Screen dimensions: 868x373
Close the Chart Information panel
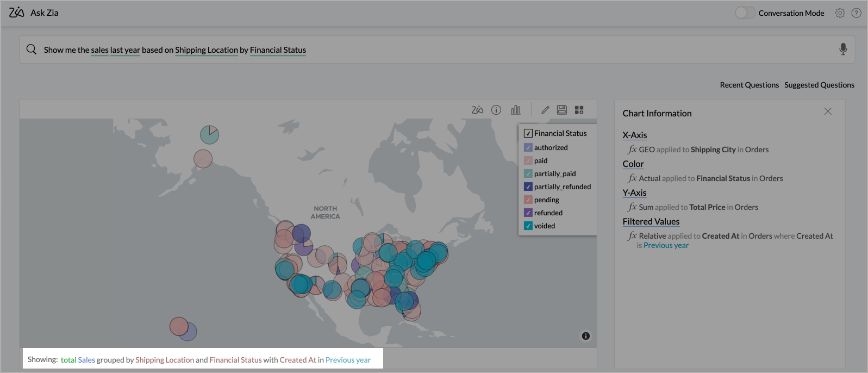[x=827, y=111]
